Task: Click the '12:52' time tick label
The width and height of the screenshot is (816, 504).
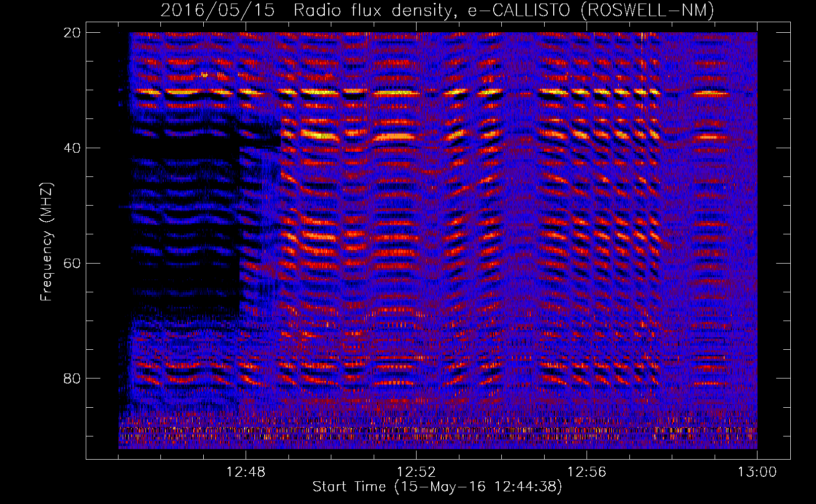Action: 416,472
